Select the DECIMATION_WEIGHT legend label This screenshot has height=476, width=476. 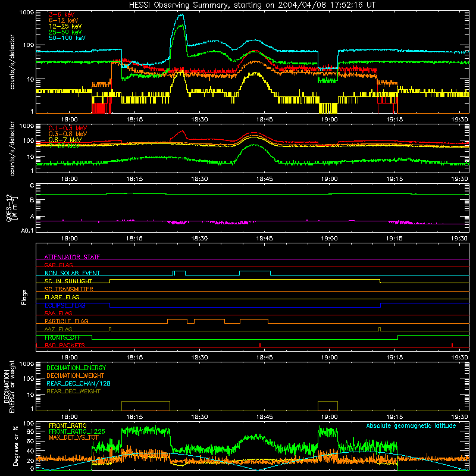point(76,375)
